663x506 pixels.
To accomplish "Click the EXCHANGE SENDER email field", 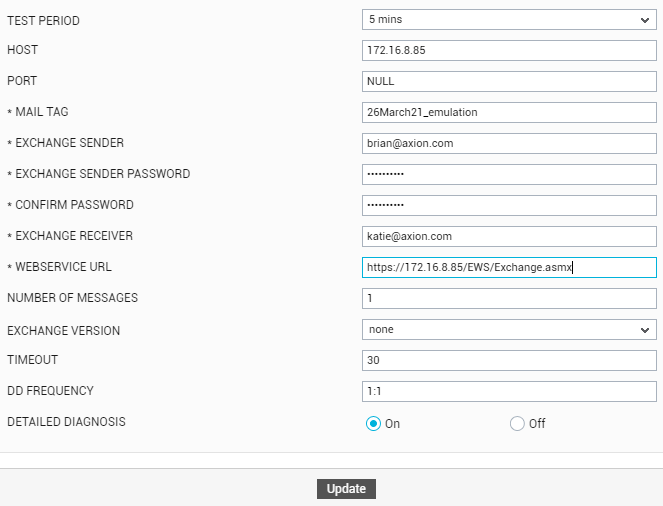I will (509, 144).
